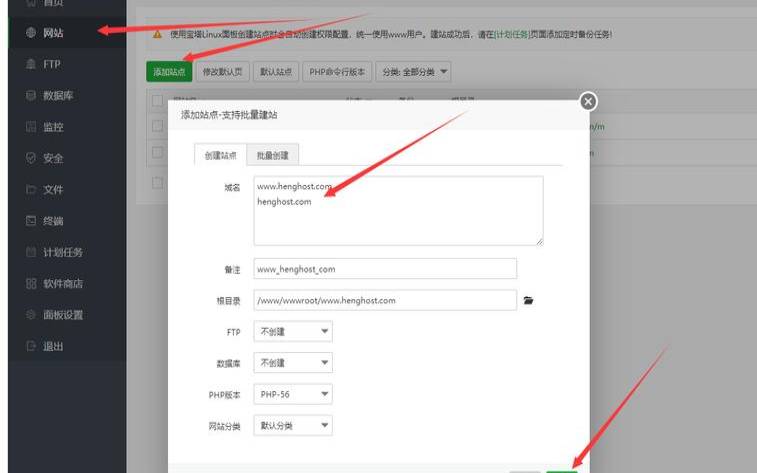Switch to the 批量创建 tab
This screenshot has height=473, width=757.
(x=272, y=155)
